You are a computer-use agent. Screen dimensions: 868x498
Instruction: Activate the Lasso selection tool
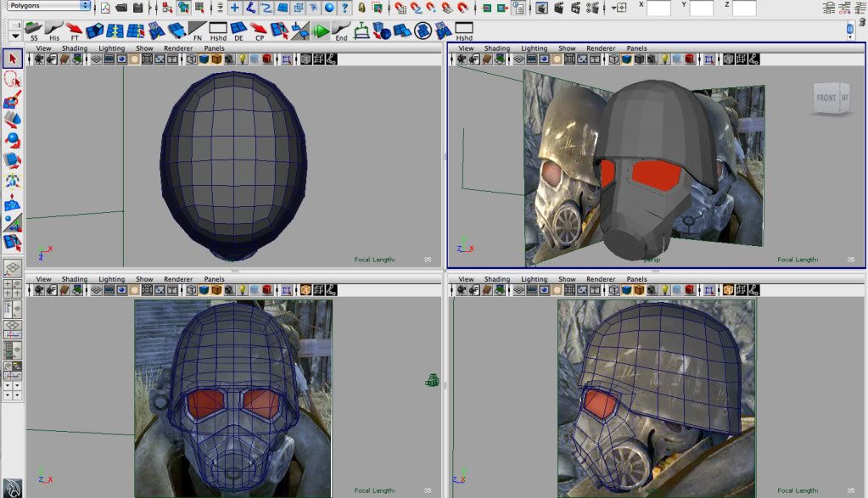click(12, 79)
